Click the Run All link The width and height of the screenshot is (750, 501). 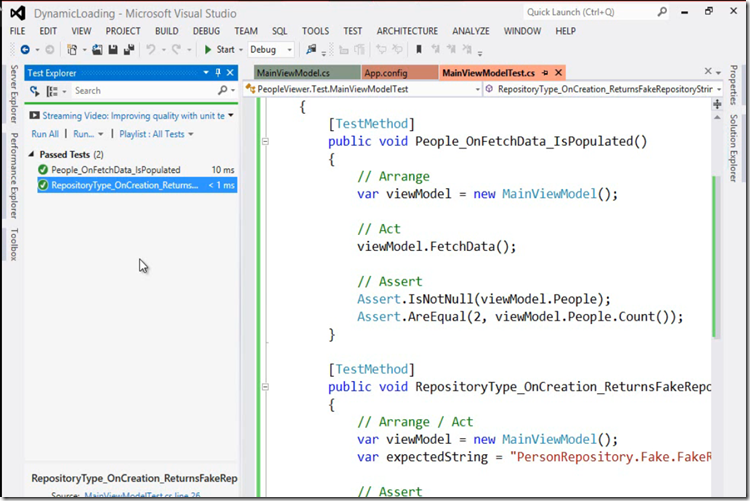tap(45, 134)
